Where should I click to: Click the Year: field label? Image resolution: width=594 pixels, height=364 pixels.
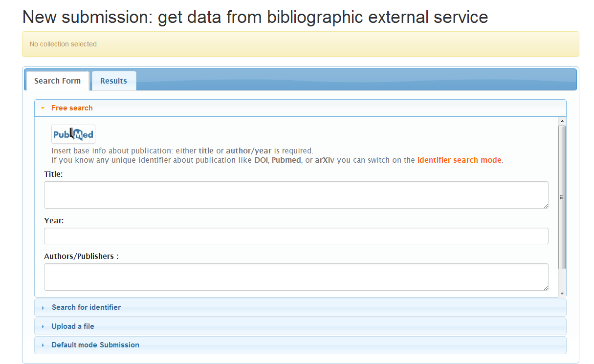[54, 221]
